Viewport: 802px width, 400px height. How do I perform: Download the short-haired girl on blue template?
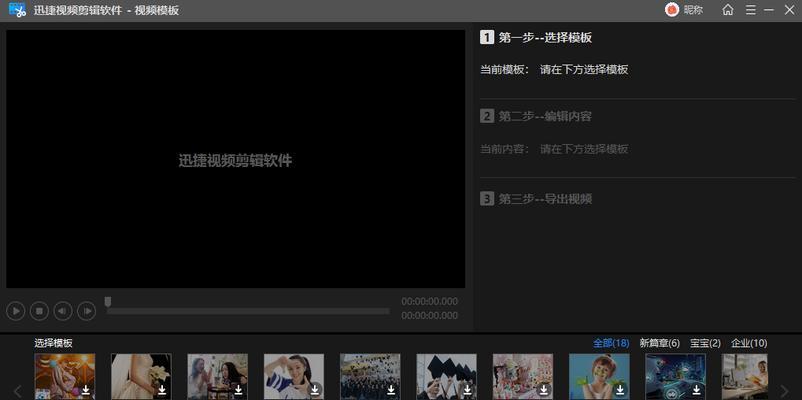pos(620,390)
